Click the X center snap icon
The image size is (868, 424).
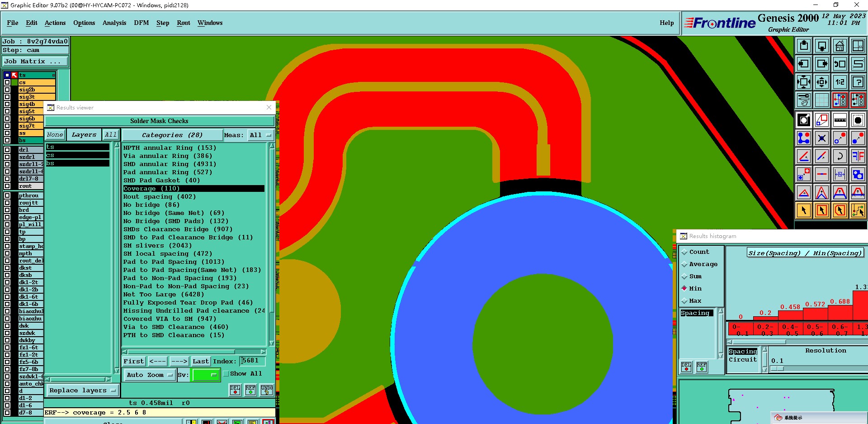click(822, 138)
